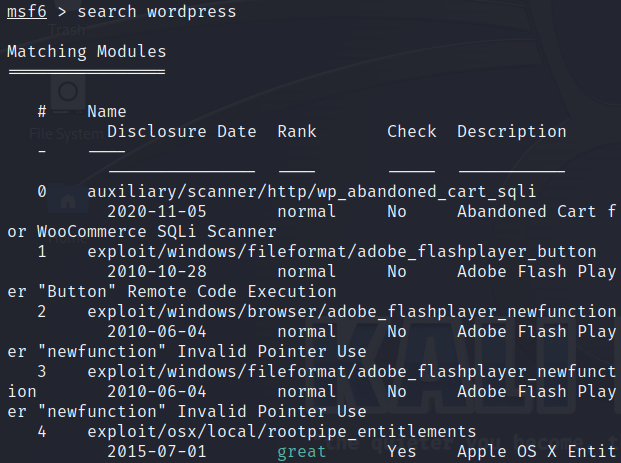The image size is (621, 463).
Task: Click the "#" column header
Action: coord(42,112)
